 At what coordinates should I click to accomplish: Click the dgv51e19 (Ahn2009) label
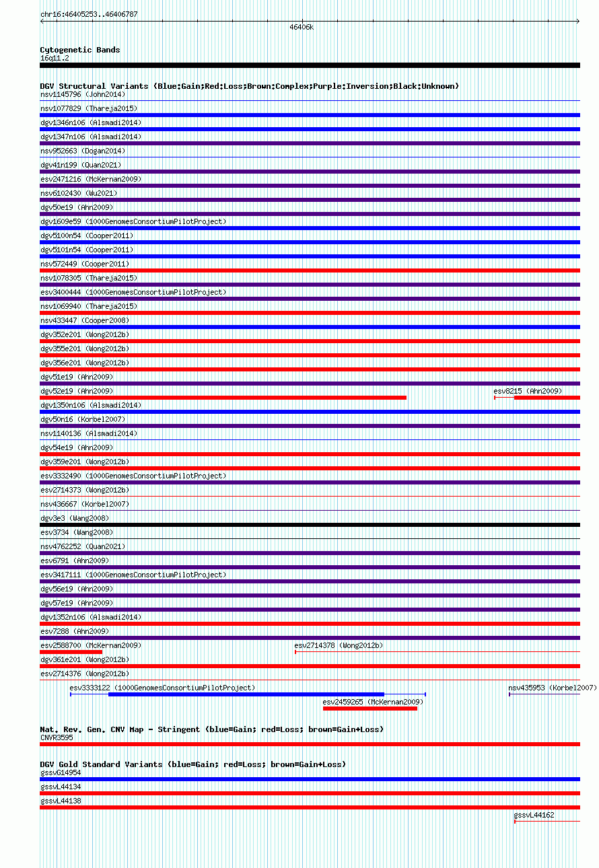pos(77,377)
